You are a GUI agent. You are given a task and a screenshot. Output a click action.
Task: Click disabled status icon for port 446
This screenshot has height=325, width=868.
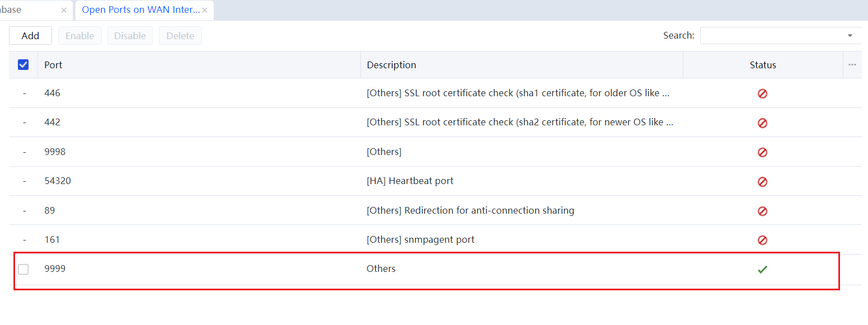tap(762, 93)
